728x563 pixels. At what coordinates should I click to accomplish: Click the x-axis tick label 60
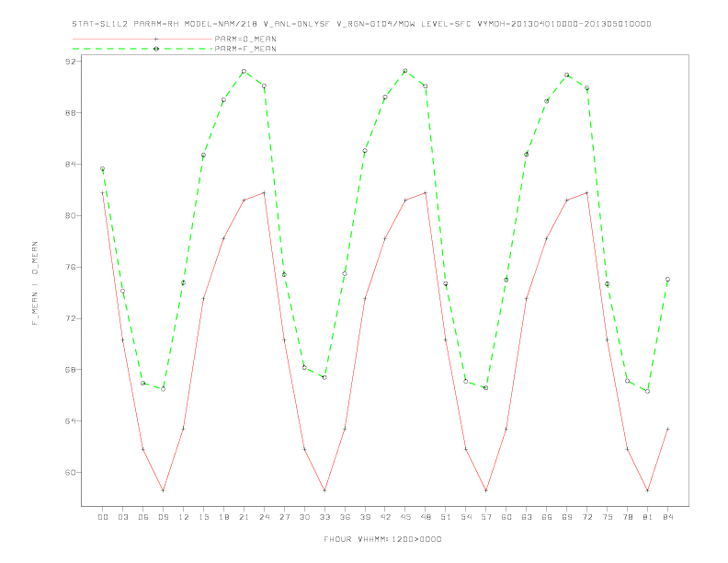click(x=506, y=517)
